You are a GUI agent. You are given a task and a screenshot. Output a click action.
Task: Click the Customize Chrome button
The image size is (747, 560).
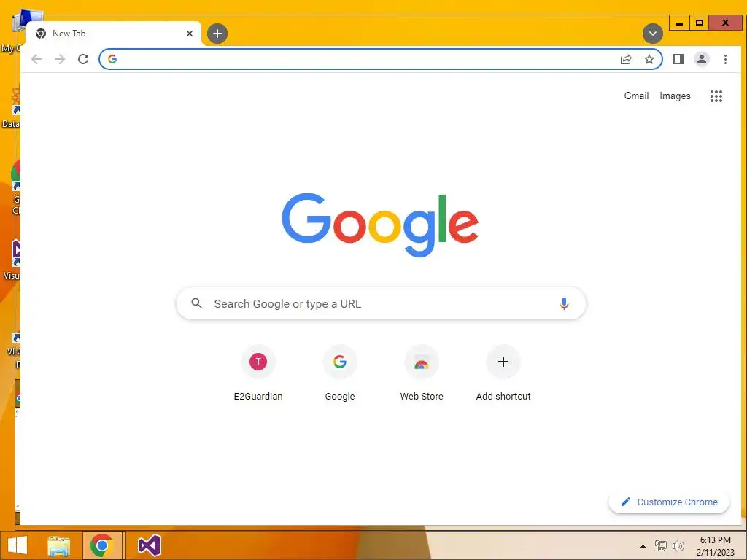tap(669, 502)
